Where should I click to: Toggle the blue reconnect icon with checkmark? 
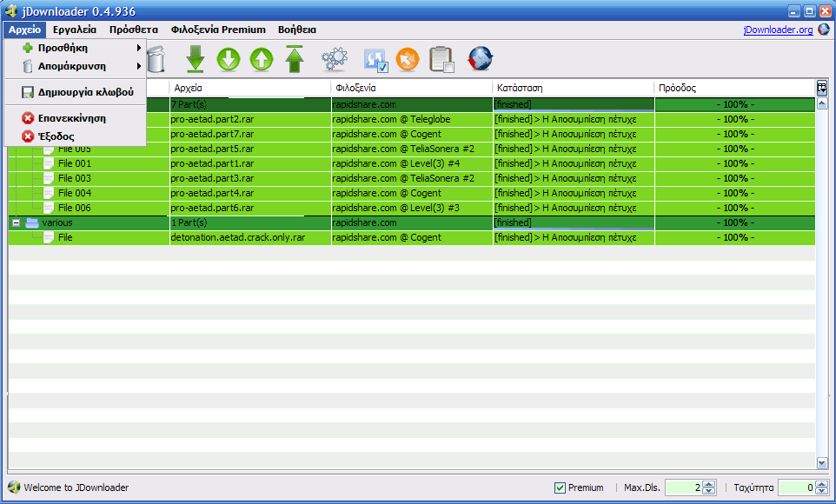(376, 60)
